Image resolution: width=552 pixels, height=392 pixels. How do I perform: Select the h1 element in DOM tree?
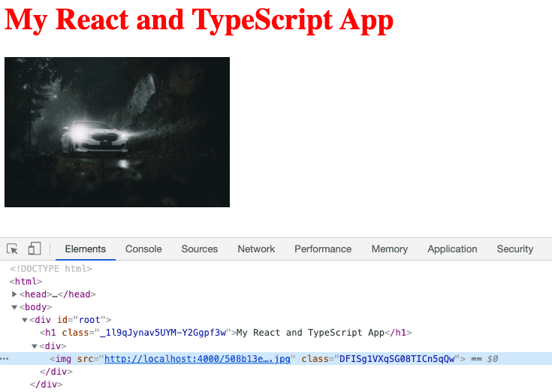tap(225, 333)
